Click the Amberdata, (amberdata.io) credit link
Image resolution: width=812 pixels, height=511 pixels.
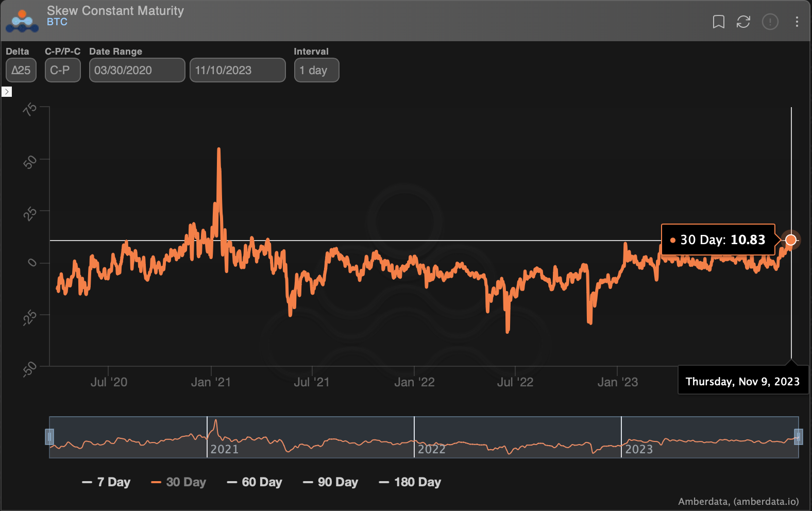pyautogui.click(x=738, y=501)
